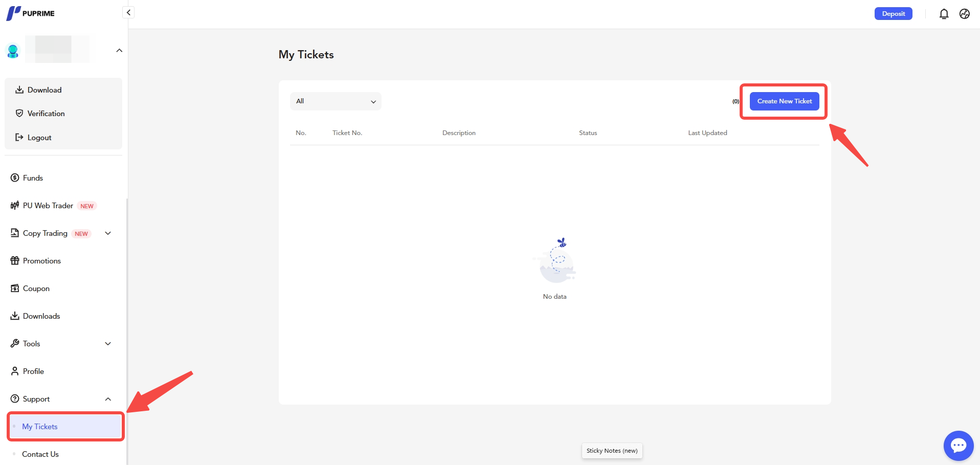Screen dimensions: 980x465
Task: Collapse the user account menu chevron
Action: pyautogui.click(x=119, y=51)
